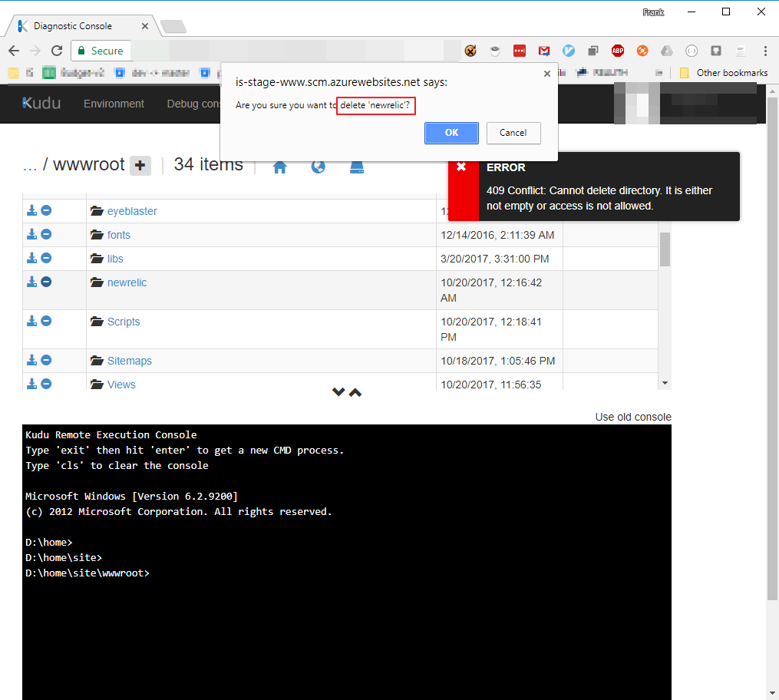Open the libs folder link
This screenshot has height=700, width=779.
coord(115,259)
